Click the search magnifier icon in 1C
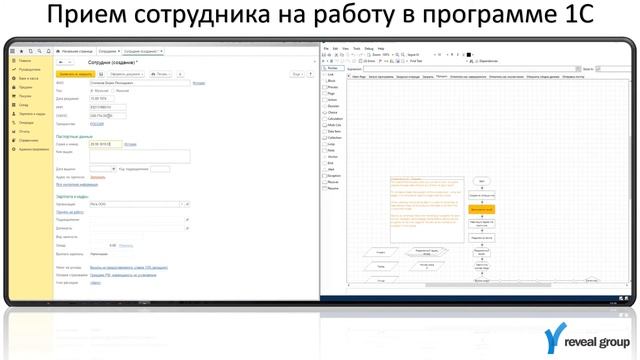 tap(40, 51)
